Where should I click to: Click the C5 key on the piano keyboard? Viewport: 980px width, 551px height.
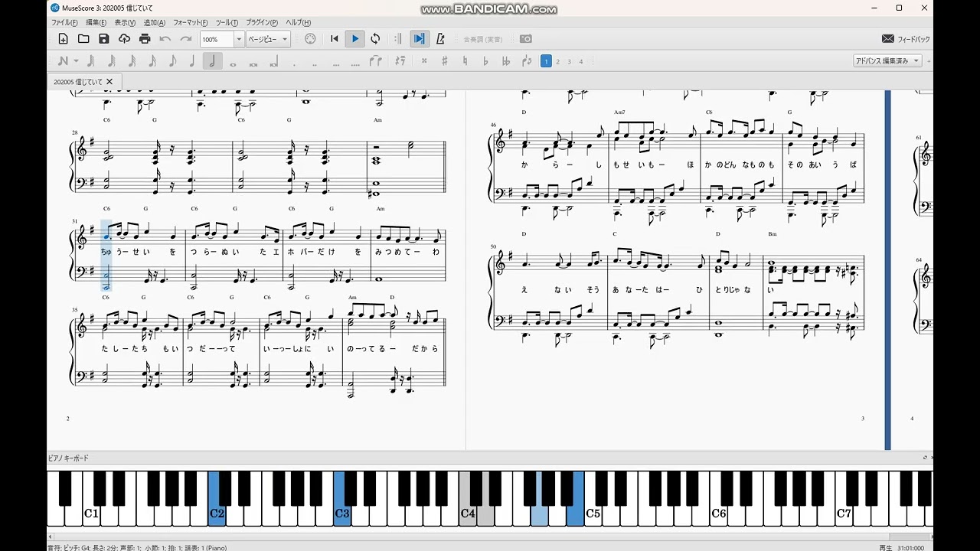593,514
